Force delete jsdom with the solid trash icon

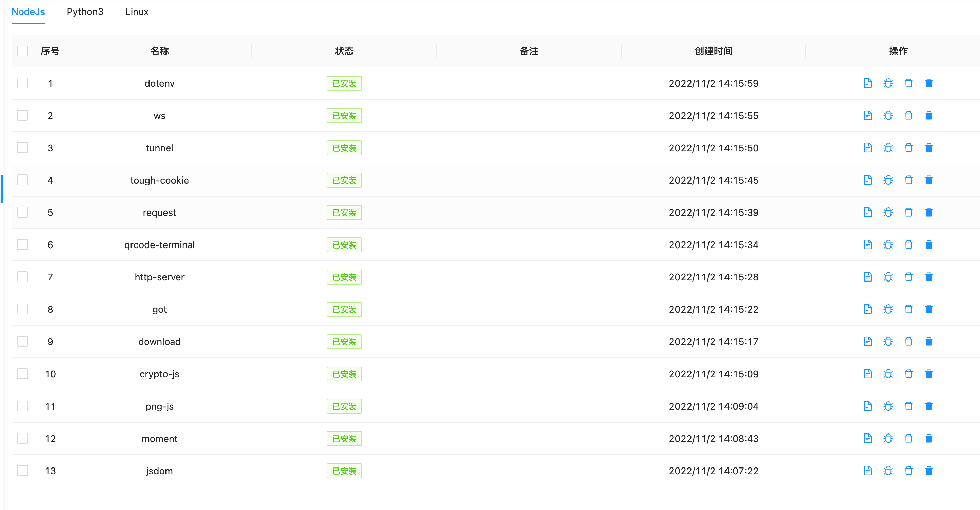tap(929, 471)
